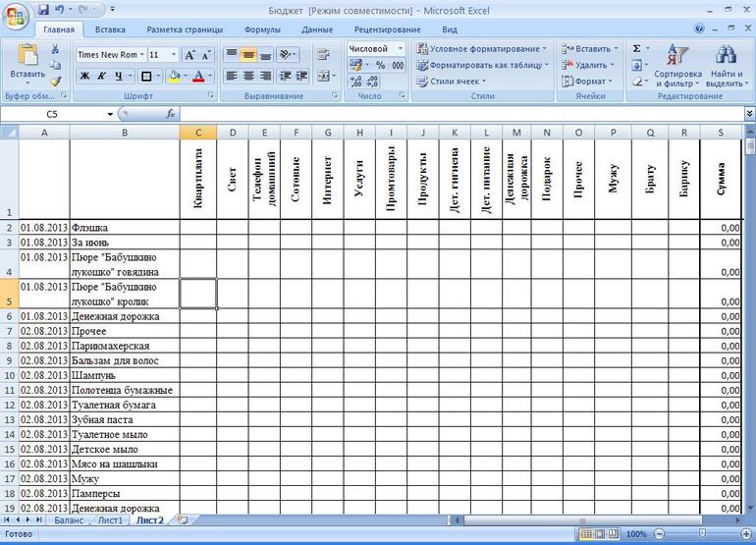This screenshot has height=545, width=756.
Task: Click the Save icon in quick access toolbar
Action: tap(42, 9)
